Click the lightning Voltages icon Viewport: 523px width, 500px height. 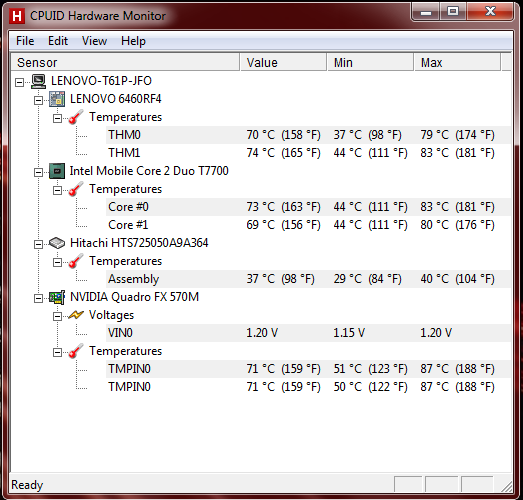[x=76, y=315]
